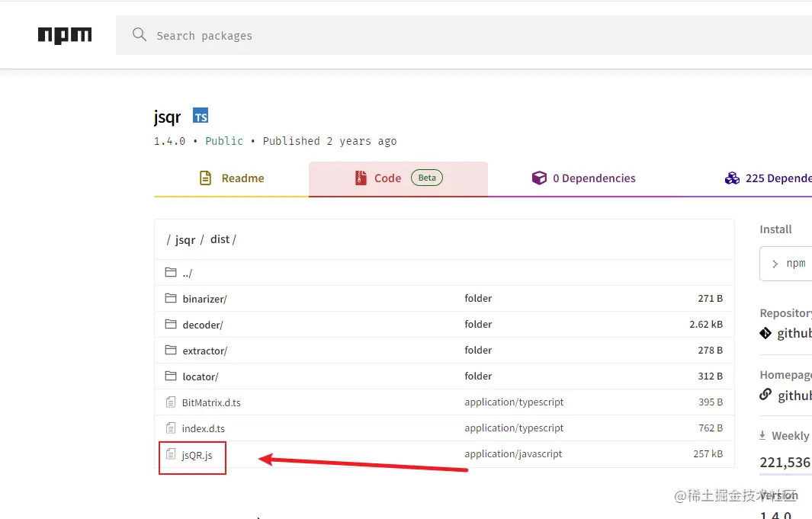Click the index.d.ts file icon
The width and height of the screenshot is (812, 519).
(x=171, y=428)
